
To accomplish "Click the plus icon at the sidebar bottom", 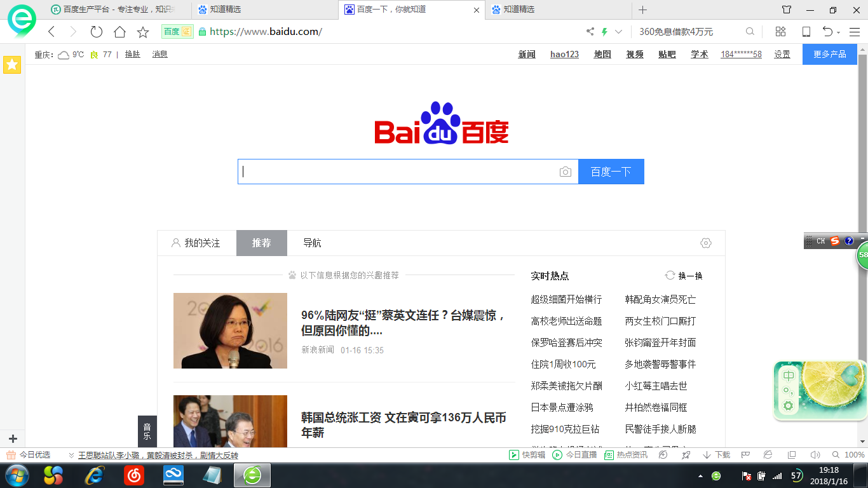I will tap(13, 438).
